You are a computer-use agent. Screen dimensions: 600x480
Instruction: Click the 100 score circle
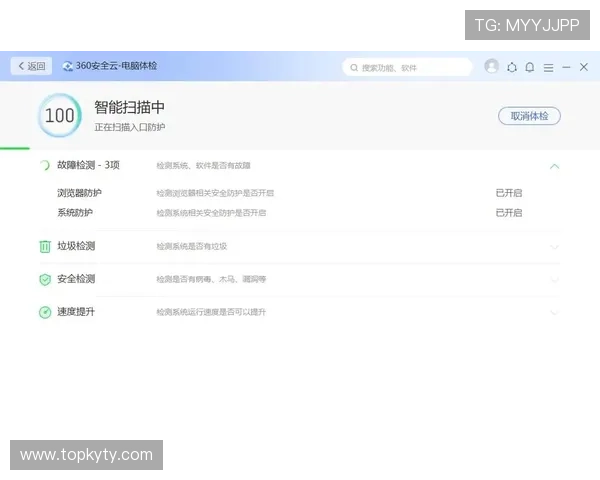[x=60, y=115]
